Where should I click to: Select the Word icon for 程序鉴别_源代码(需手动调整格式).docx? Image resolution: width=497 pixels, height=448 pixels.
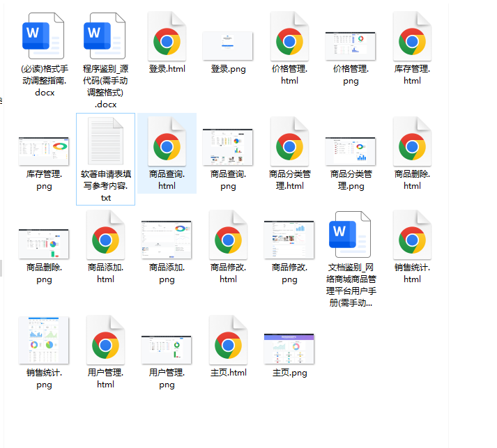(x=105, y=36)
